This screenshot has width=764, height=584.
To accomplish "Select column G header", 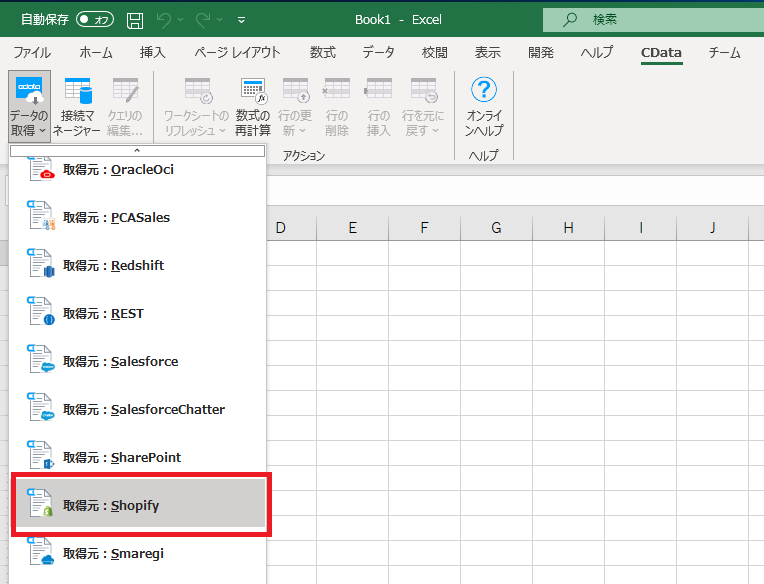I will point(496,228).
